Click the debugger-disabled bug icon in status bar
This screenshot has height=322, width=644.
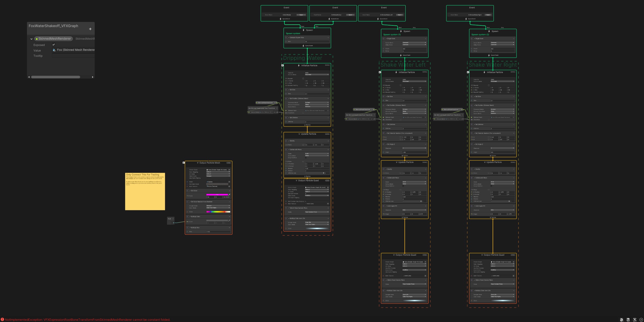pos(622,320)
